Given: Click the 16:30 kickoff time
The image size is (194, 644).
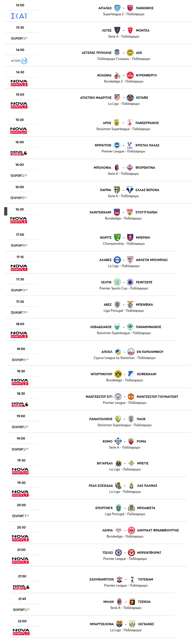Looking at the screenshot, I should coord(20,209).
